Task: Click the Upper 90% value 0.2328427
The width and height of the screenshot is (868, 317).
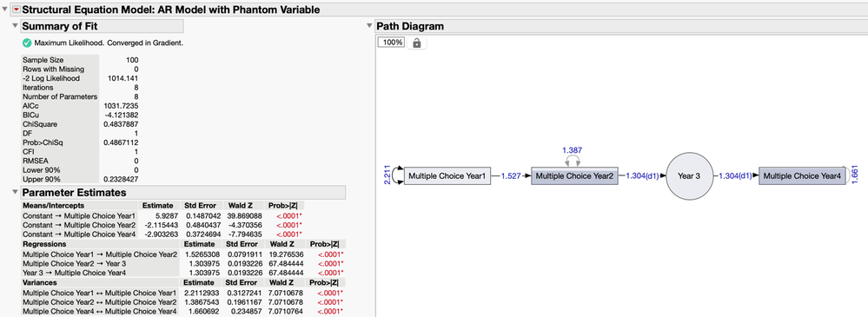Action: coord(121,180)
